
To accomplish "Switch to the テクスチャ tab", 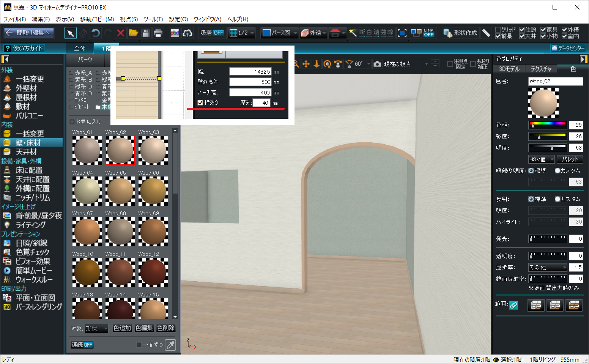I will (541, 69).
